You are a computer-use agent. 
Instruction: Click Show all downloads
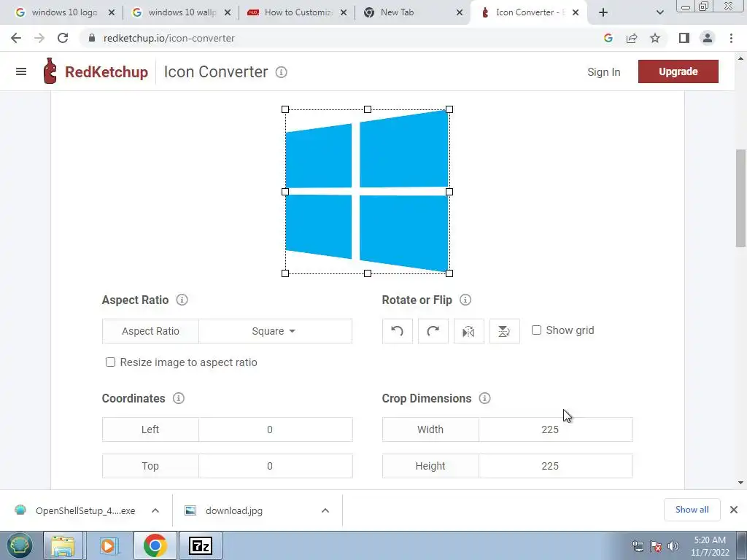[692, 510]
